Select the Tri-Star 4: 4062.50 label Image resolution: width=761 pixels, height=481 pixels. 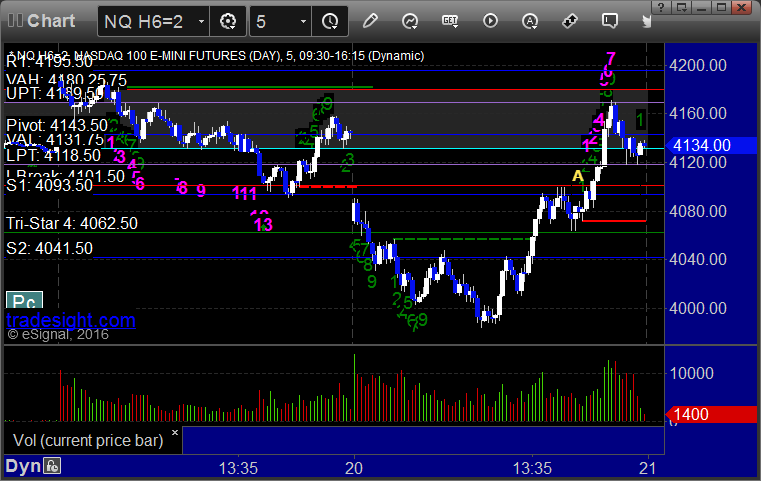point(72,223)
